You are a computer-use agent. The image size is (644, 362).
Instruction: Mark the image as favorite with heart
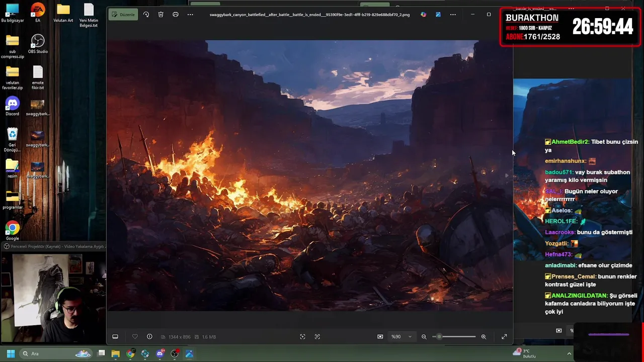(135, 337)
